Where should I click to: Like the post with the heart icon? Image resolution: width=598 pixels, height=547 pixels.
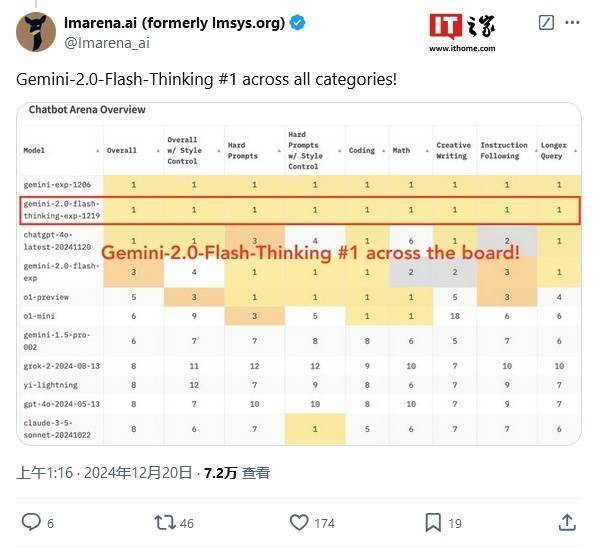point(299,522)
